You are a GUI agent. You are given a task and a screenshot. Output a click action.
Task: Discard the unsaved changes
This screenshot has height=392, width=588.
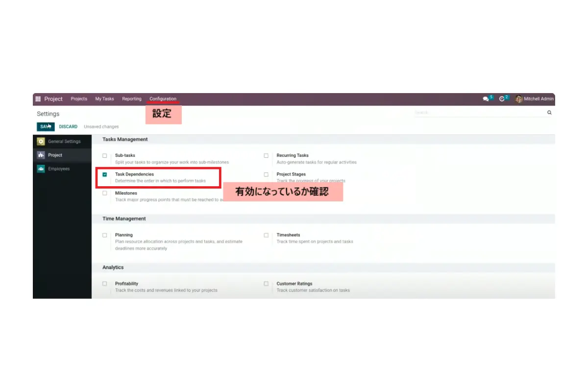68,126
